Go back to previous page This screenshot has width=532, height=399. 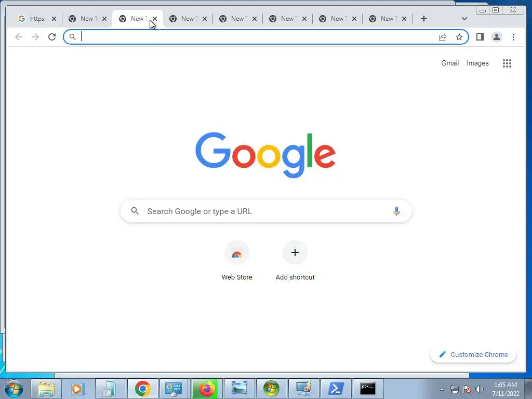(x=19, y=37)
